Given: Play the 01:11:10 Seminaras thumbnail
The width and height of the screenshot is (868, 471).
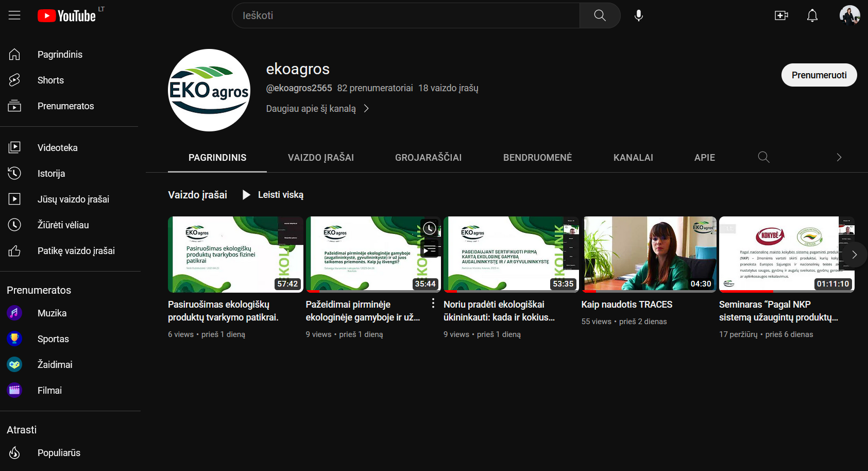Looking at the screenshot, I should coord(787,255).
